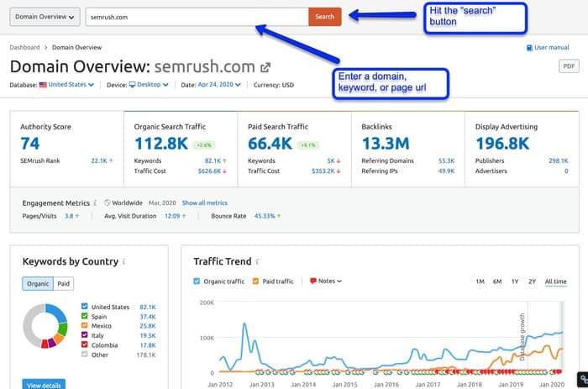Viewport: 588px width, 389px height.
Task: Set traffic trend range to 6M
Action: pos(497,281)
